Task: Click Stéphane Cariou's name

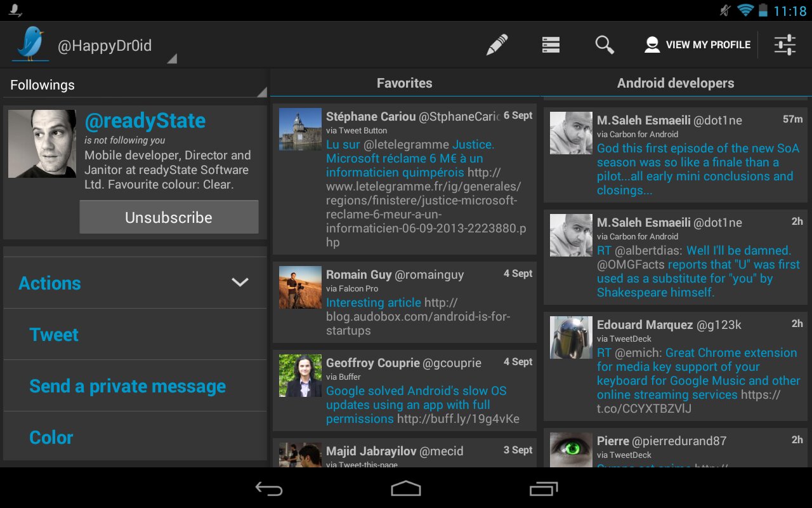Action: (x=370, y=117)
